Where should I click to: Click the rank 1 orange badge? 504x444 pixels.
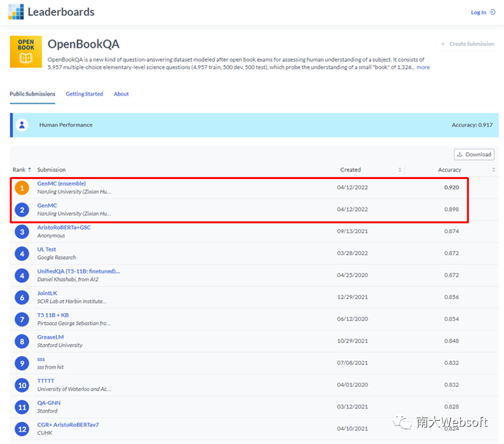coord(22,188)
